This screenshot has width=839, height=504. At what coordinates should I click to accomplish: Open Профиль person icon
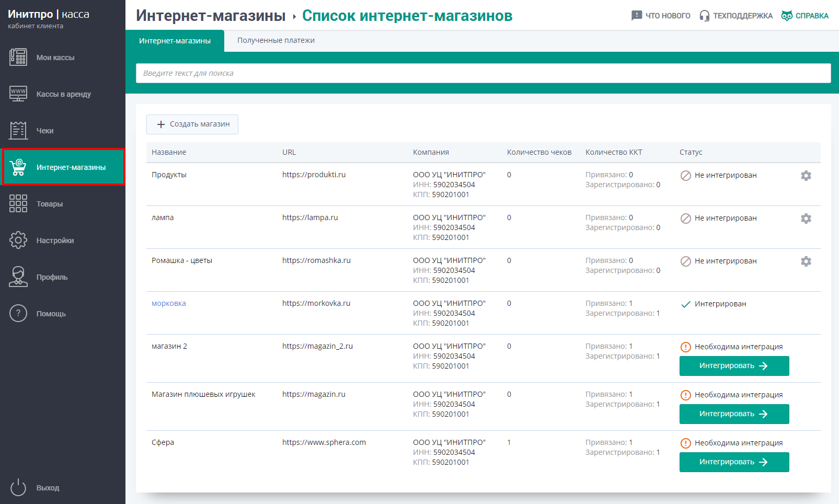[x=18, y=277]
